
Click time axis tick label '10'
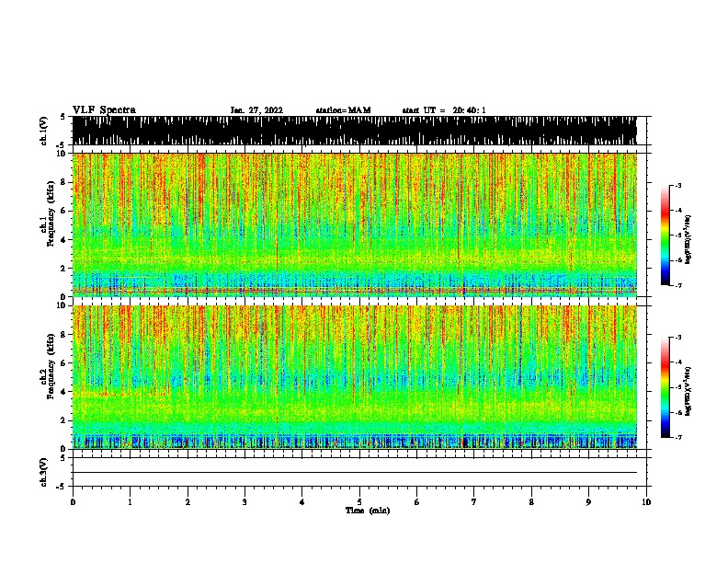tap(646, 502)
